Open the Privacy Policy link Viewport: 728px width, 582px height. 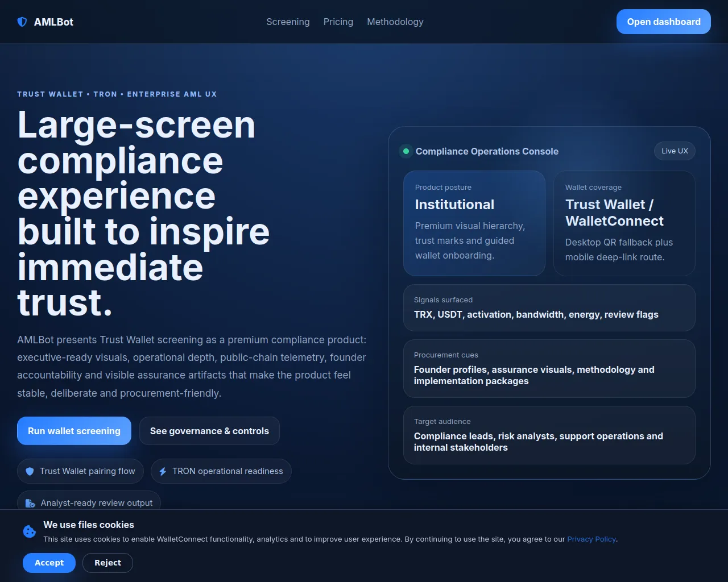591,539
